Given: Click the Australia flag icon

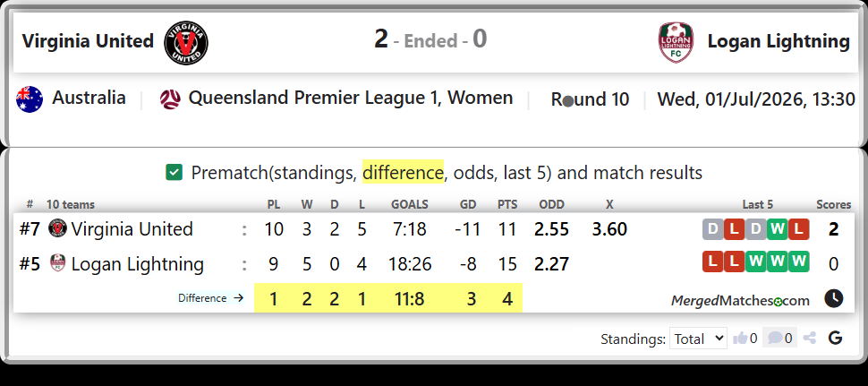Looking at the screenshot, I should 30,99.
